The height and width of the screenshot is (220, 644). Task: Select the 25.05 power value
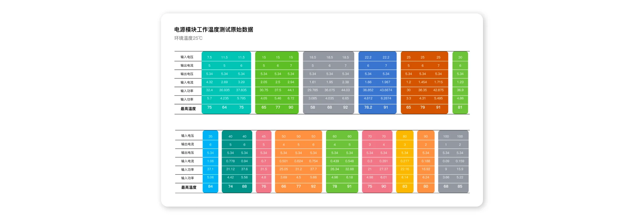click(284, 169)
